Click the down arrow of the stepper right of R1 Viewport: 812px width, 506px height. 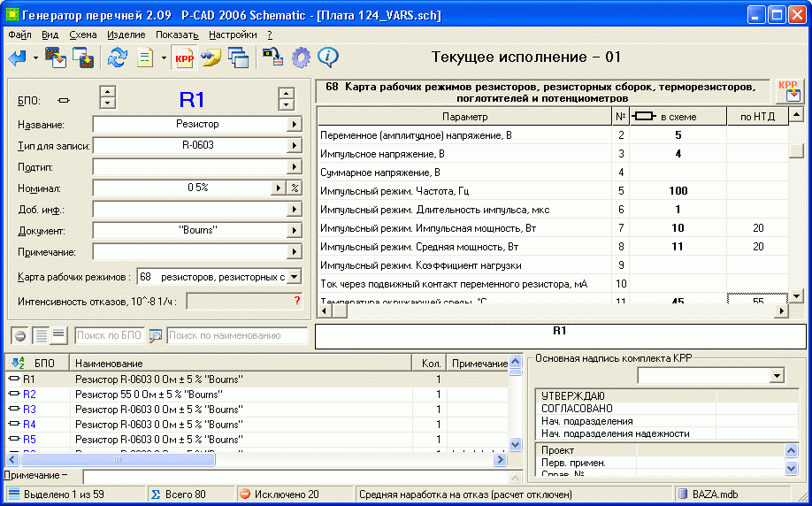pyautogui.click(x=287, y=104)
